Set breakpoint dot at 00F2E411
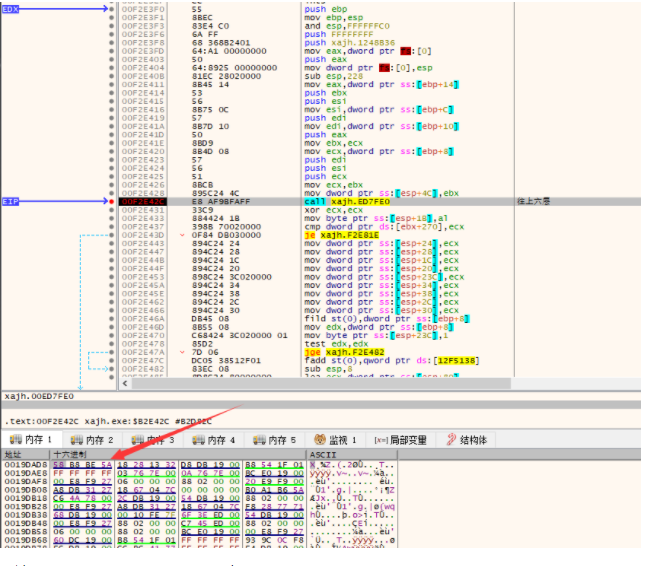 [x=112, y=85]
